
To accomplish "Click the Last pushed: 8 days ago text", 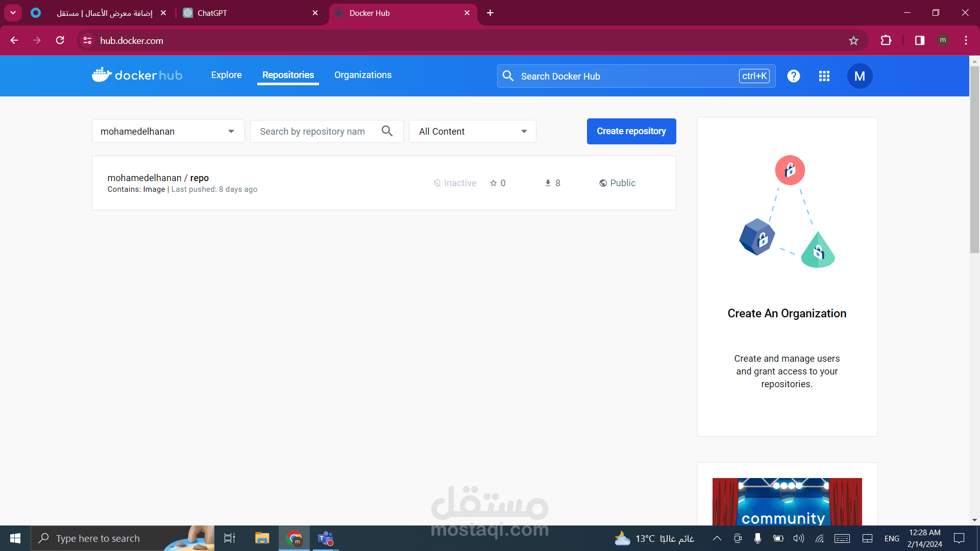I will (214, 189).
